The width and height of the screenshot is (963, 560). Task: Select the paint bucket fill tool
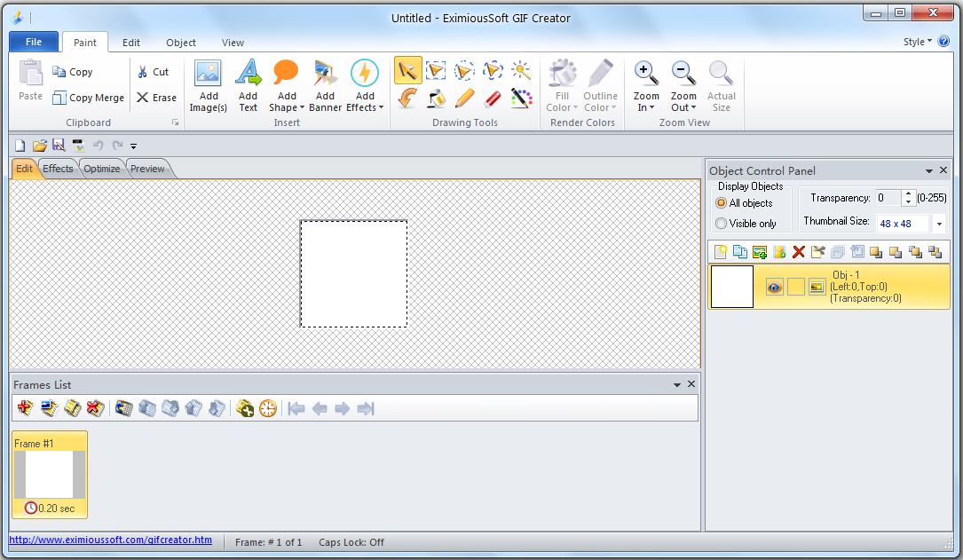coord(436,99)
